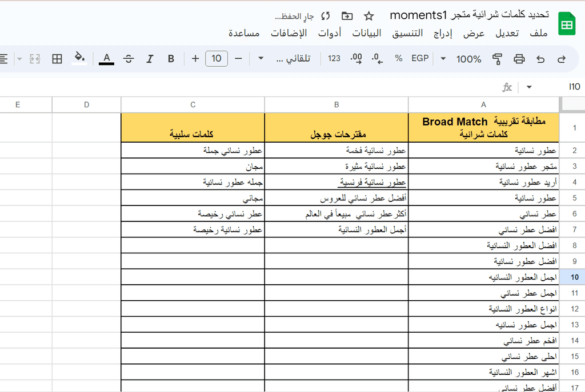Screen dimensions: 585x392
Task: Select cell مجاني in column C
Action: [x=193, y=198]
